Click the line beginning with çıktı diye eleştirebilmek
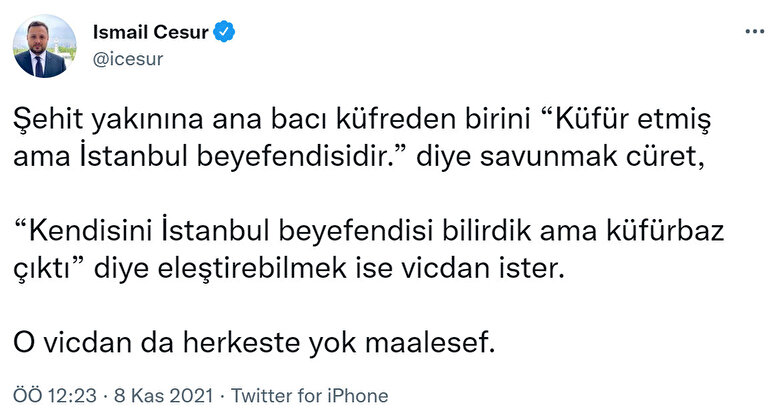 (x=280, y=271)
